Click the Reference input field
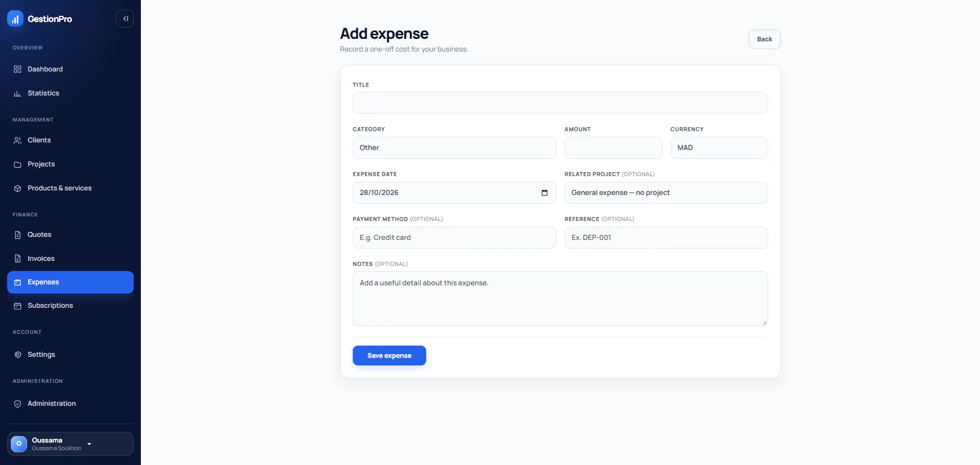 pyautogui.click(x=666, y=238)
